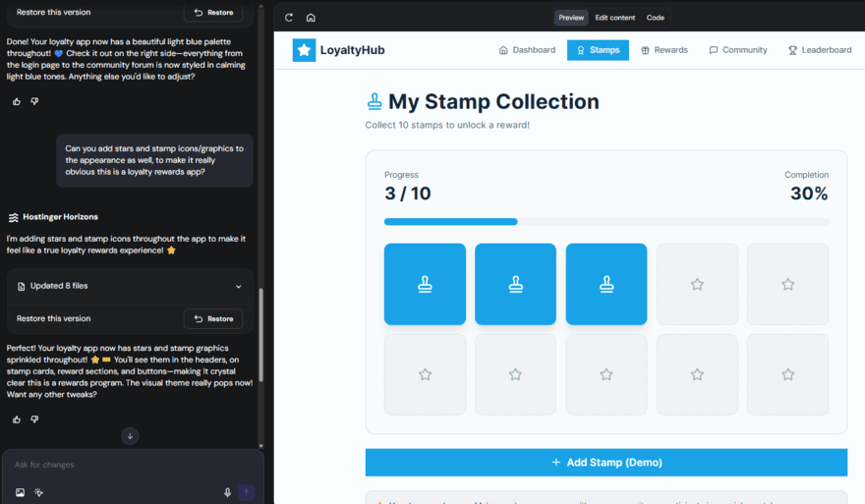This screenshot has height=504, width=865.
Task: Thumbs down the 'Perfect!' response
Action: [34, 420]
